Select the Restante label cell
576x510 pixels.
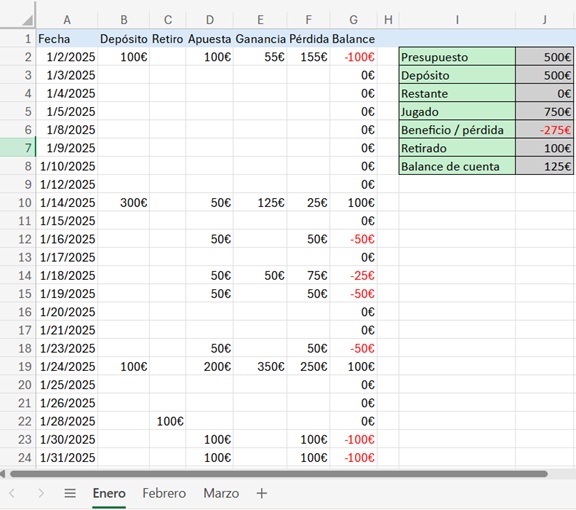[457, 93]
